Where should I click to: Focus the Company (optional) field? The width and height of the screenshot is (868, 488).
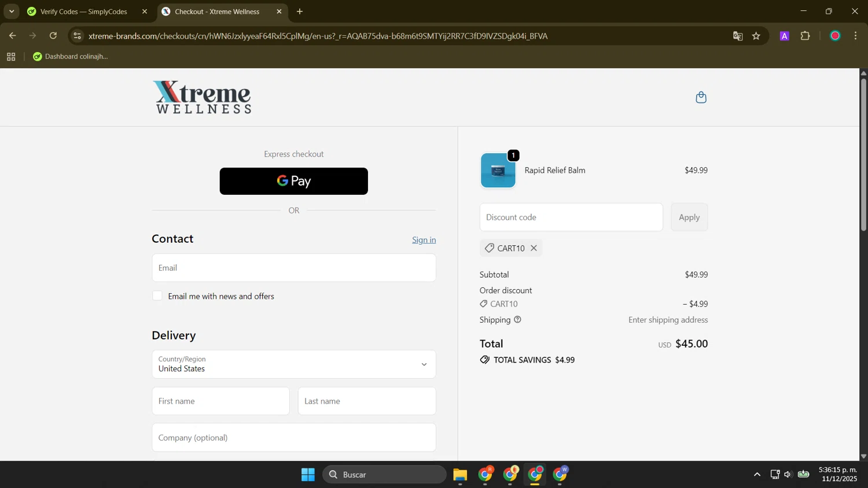coord(293,438)
